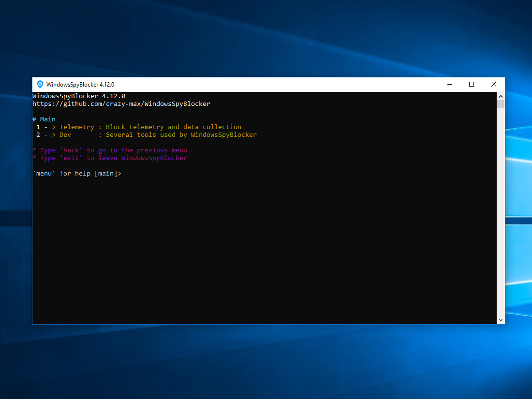532x399 pixels.
Task: Close the WindowsSpyBlocker window
Action: 494,84
